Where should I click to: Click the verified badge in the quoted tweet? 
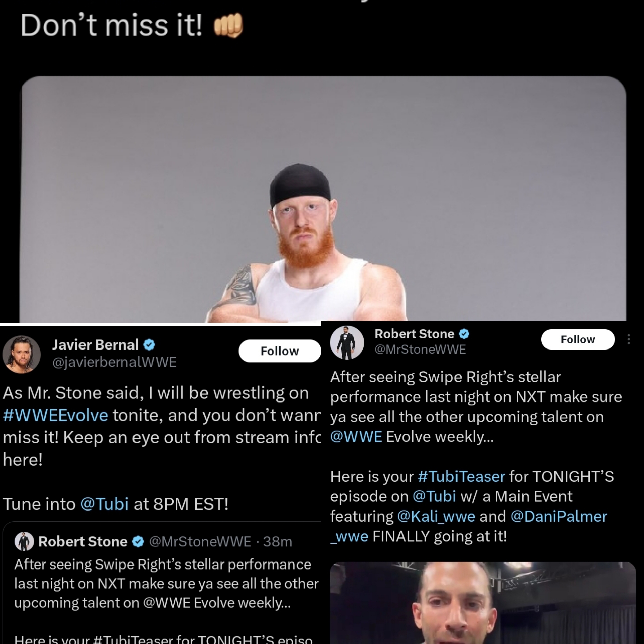pos(139,542)
